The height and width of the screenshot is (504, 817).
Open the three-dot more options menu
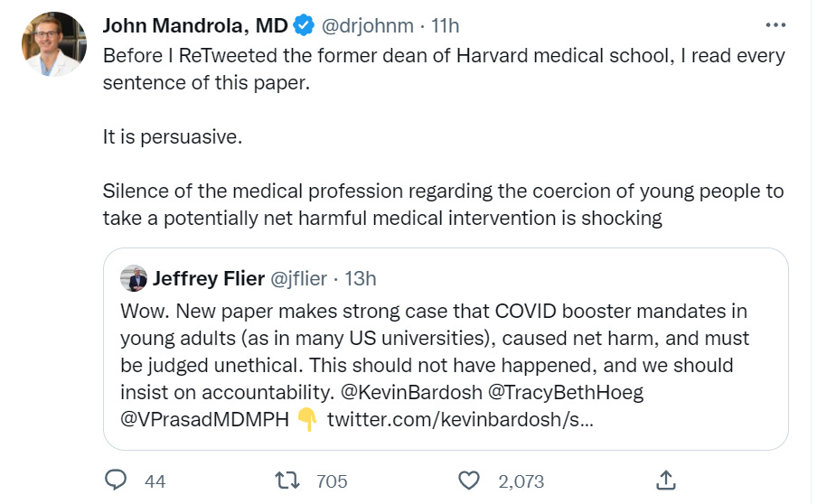(x=775, y=25)
